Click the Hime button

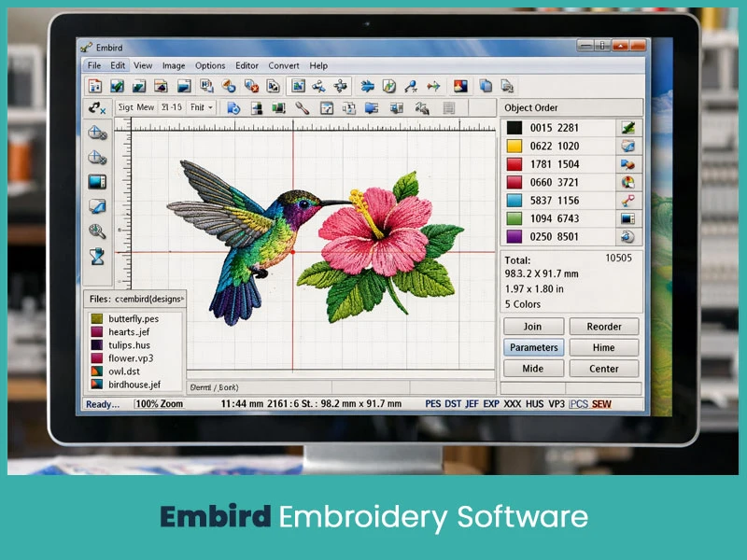tap(603, 347)
